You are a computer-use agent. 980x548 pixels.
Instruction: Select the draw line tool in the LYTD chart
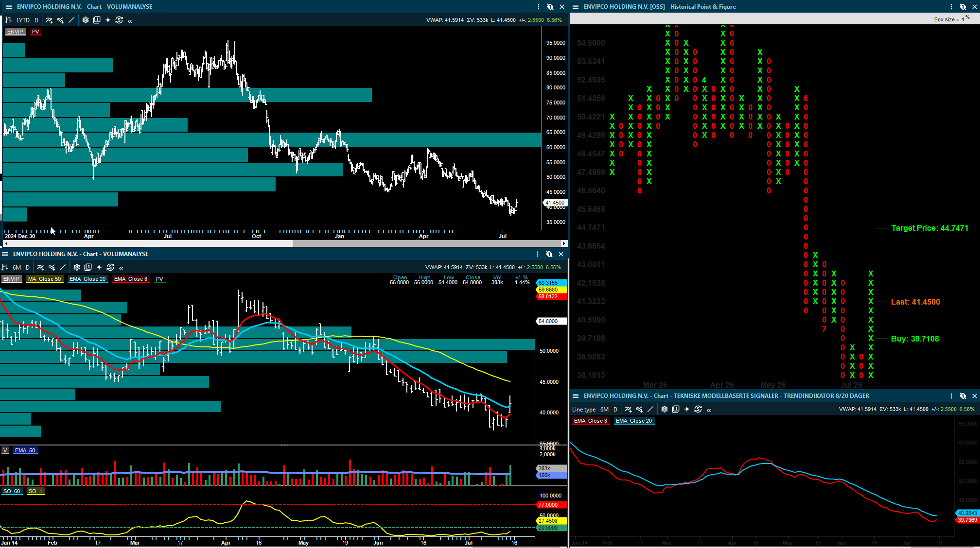pyautogui.click(x=71, y=20)
